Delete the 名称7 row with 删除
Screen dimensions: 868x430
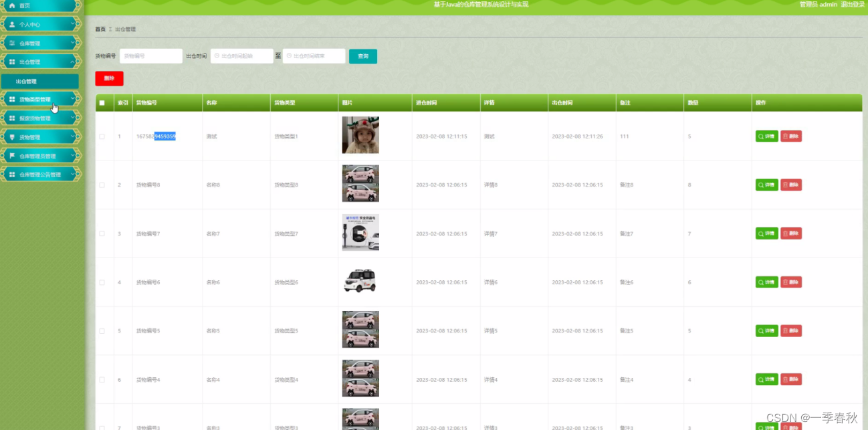click(x=791, y=233)
